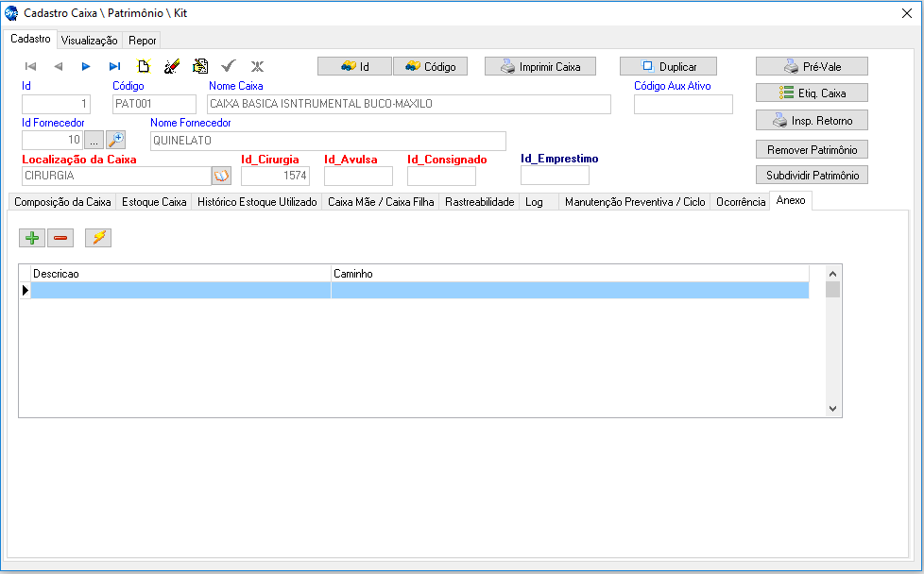Open supplier search magnifier icon
The width and height of the screenshot is (924, 574).
point(115,141)
